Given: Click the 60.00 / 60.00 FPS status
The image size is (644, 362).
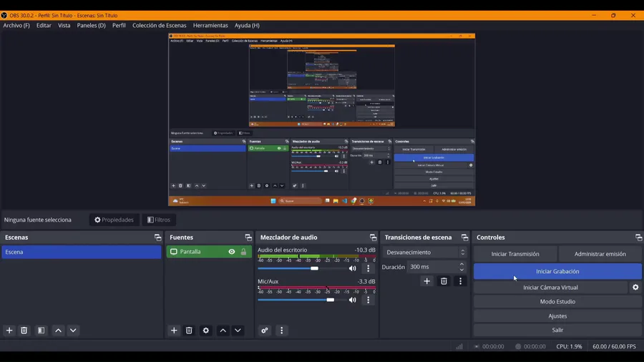Looking at the screenshot, I should 614,346.
